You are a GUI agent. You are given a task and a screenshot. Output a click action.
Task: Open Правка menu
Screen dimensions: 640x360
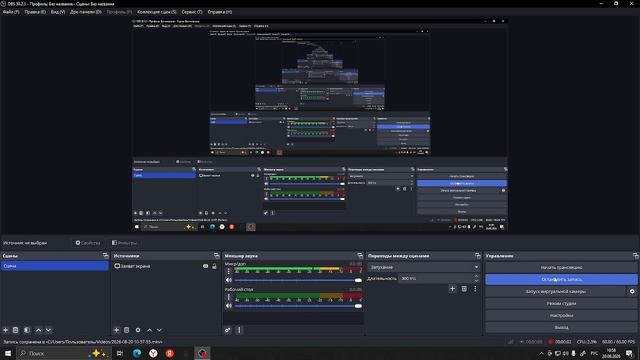point(35,12)
